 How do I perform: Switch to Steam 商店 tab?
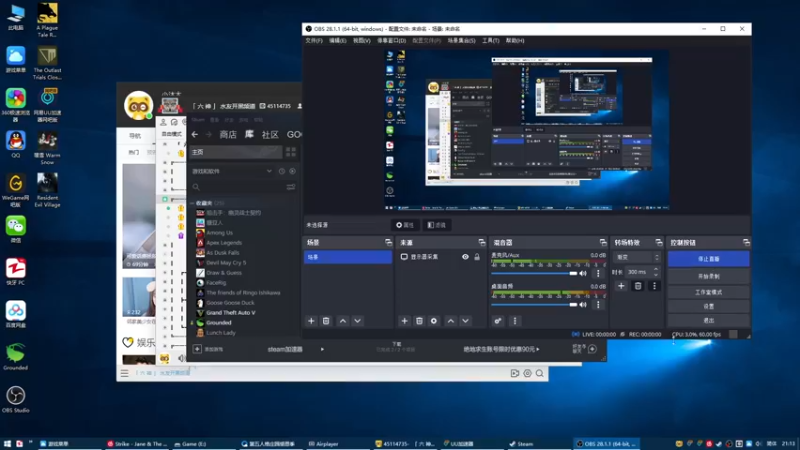pyautogui.click(x=228, y=135)
